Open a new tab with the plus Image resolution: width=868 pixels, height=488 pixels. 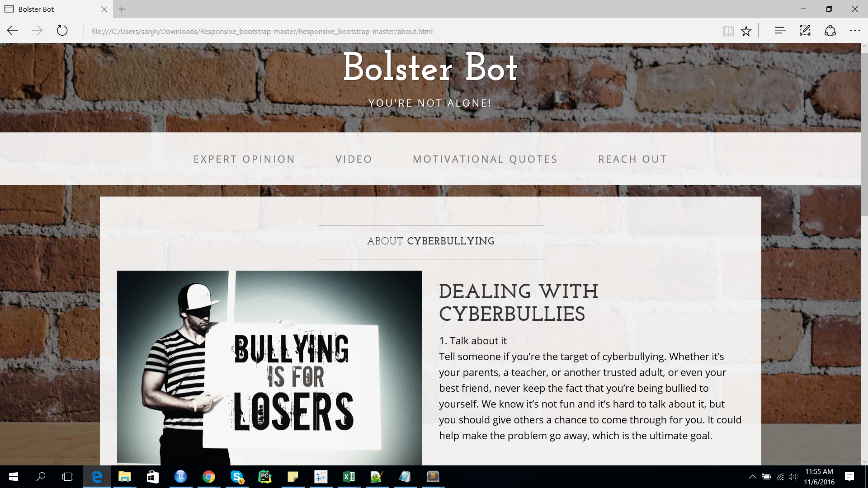click(x=122, y=9)
